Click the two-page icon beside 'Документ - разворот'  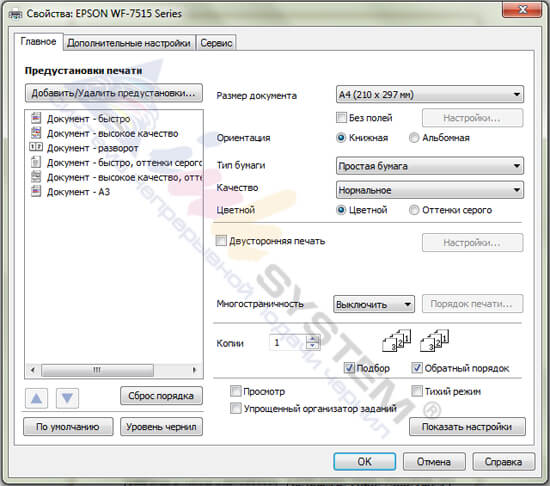tap(36, 147)
